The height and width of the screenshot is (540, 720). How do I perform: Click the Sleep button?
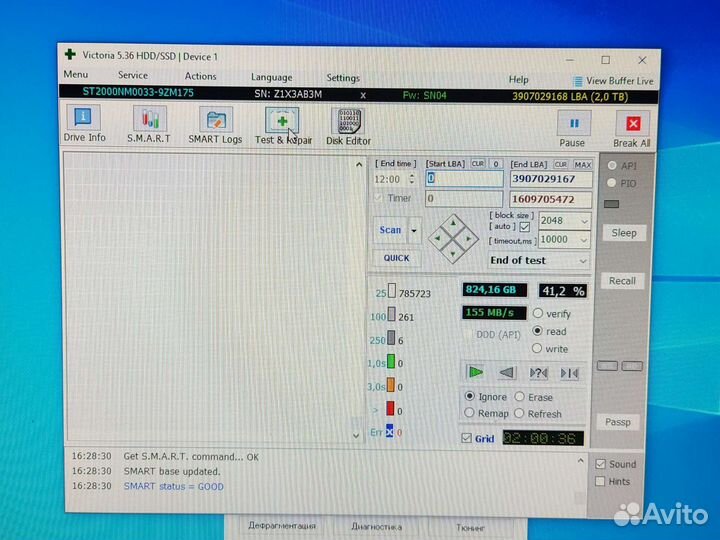point(623,233)
